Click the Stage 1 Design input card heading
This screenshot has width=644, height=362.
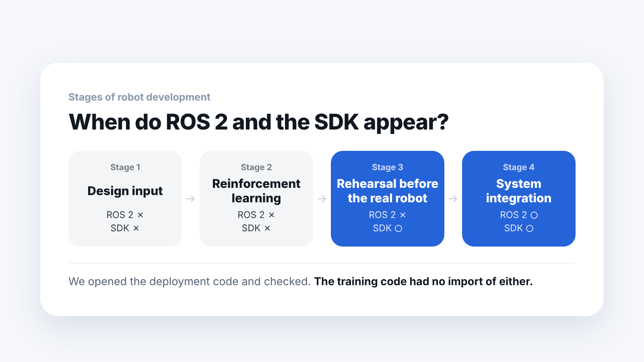[125, 191]
